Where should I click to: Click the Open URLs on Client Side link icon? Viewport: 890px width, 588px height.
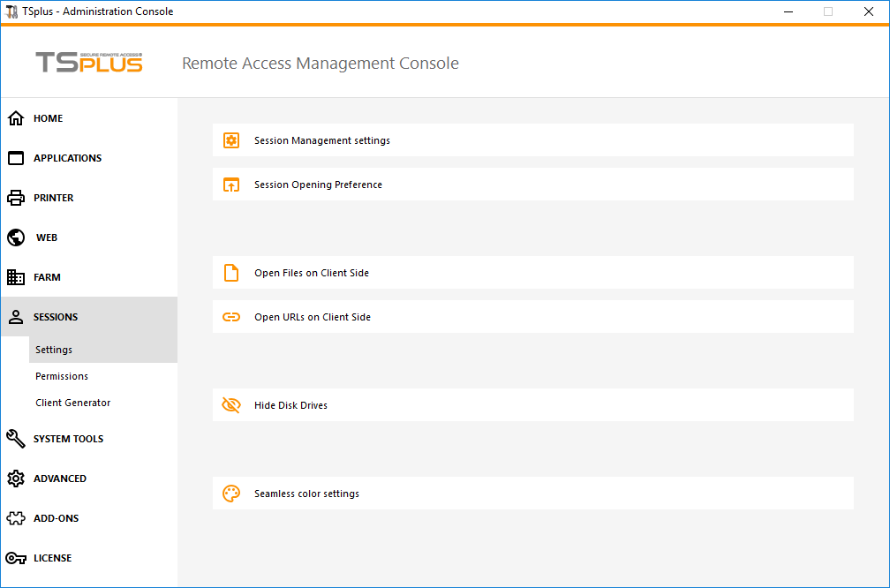230,316
